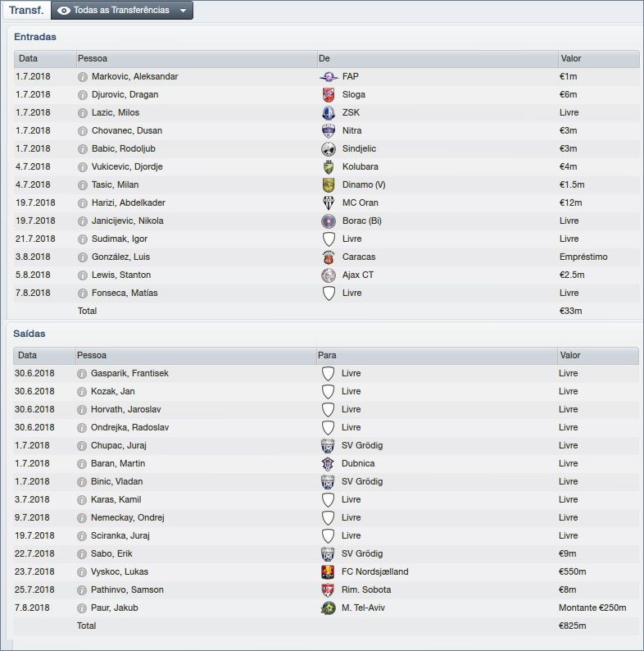Viewport: 644px width, 651px height.
Task: Sort Saídas table by Para column
Action: click(327, 356)
